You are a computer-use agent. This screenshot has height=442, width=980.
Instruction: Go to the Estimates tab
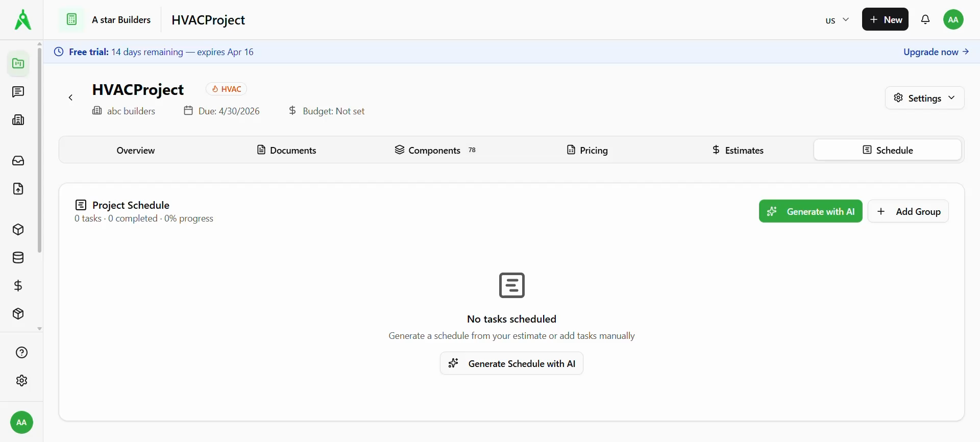738,150
